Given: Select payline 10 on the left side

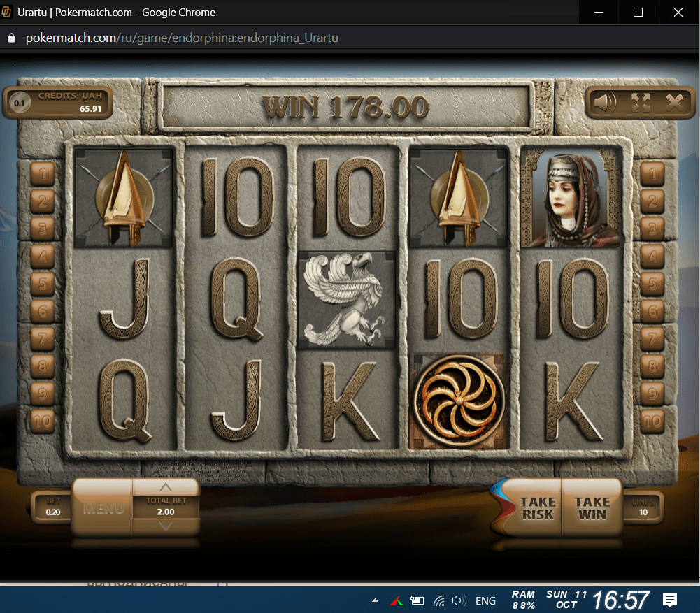Looking at the screenshot, I should pyautogui.click(x=43, y=421).
